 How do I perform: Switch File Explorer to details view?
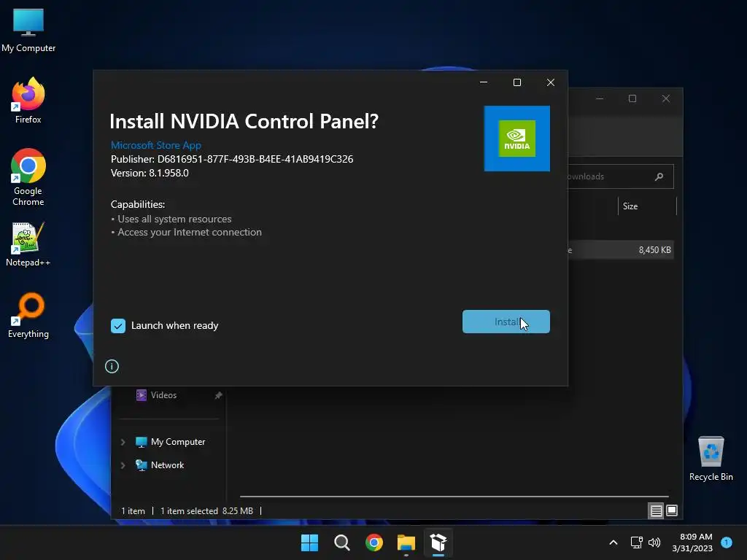click(656, 511)
